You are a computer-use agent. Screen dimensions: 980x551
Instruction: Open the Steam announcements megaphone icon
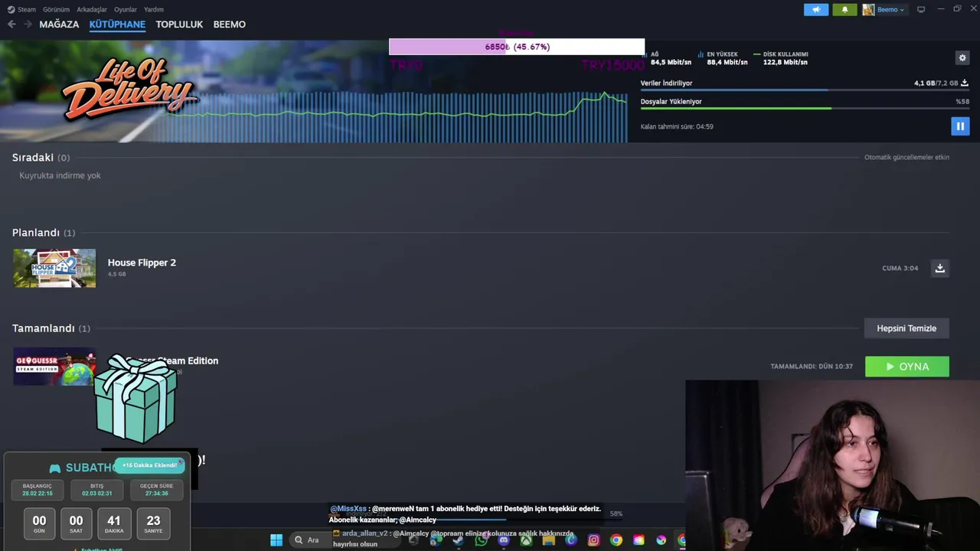coord(816,9)
